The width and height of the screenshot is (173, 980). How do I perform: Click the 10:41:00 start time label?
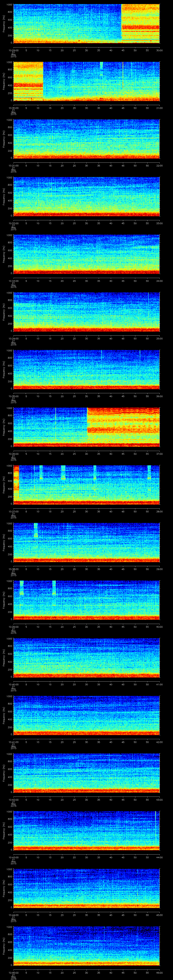click(x=13, y=742)
